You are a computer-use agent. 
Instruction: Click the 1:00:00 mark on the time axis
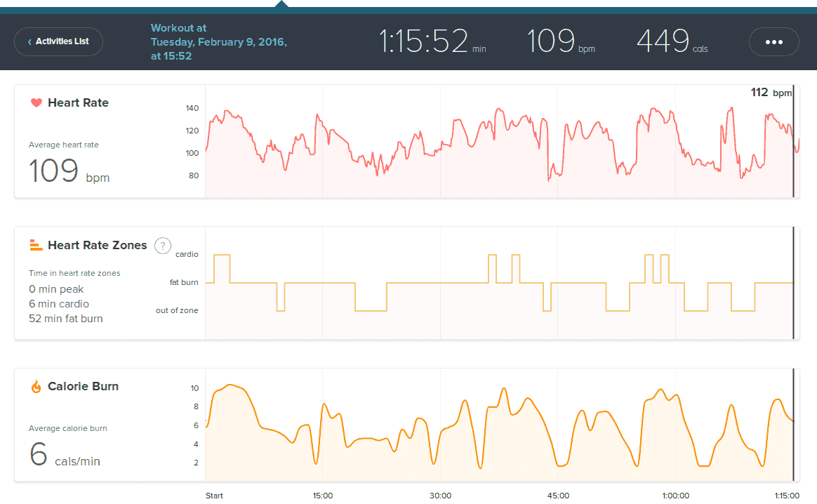(675, 496)
